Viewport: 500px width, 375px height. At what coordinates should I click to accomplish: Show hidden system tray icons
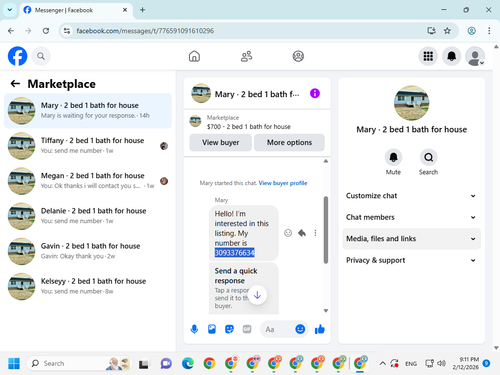pyautogui.click(x=383, y=363)
